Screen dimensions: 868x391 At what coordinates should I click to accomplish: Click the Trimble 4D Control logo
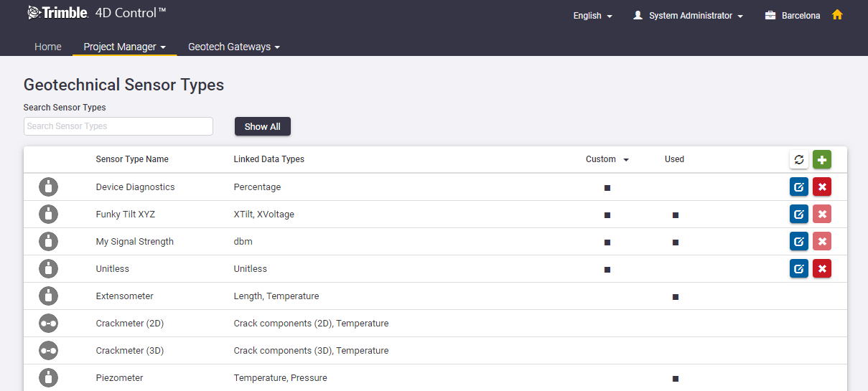pos(97,12)
